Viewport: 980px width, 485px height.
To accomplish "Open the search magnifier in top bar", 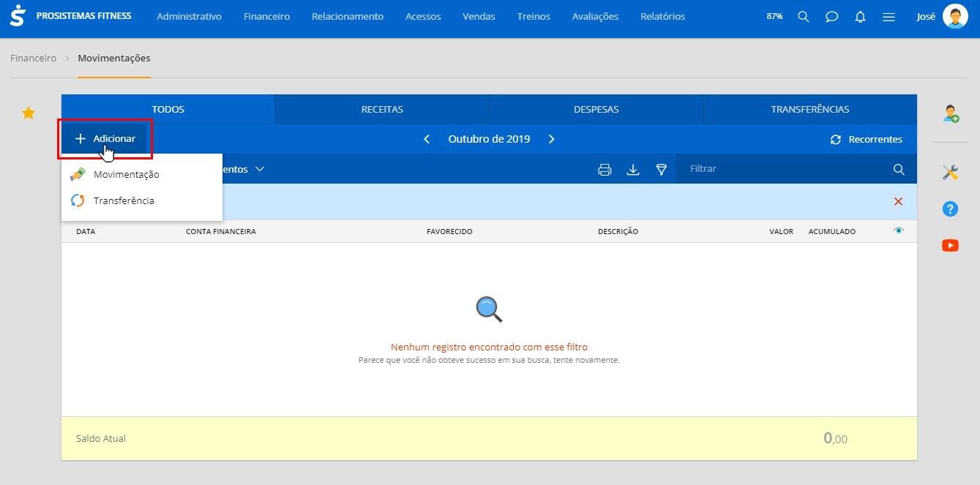I will click(804, 16).
